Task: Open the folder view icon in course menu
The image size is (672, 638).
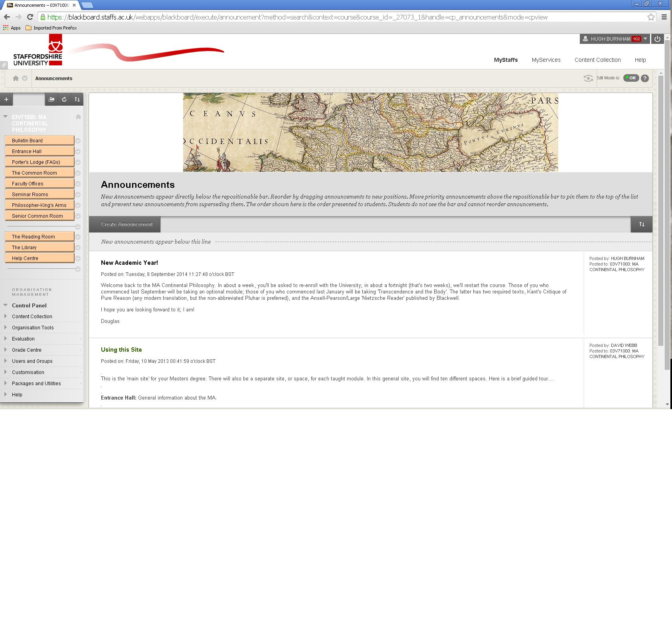Action: 51,99
